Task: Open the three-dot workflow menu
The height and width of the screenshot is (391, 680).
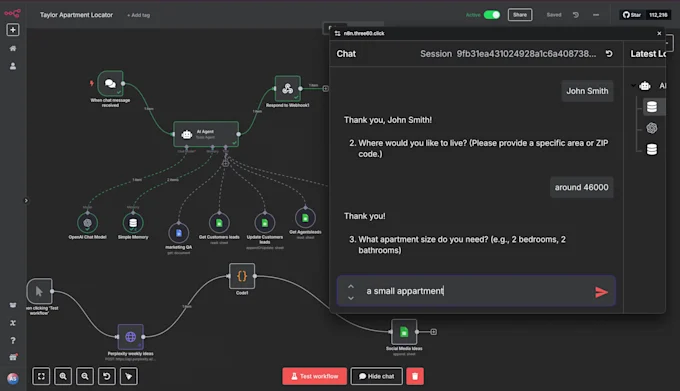Action: click(x=596, y=15)
